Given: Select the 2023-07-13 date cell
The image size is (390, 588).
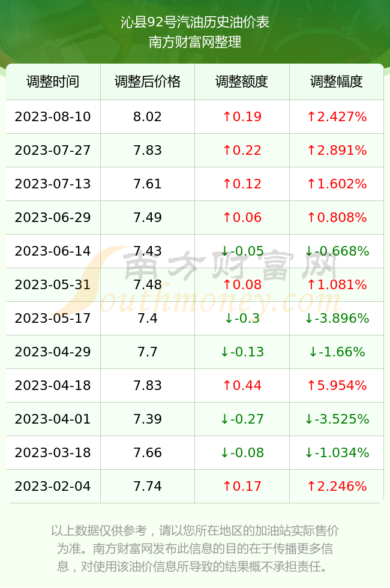Looking at the screenshot, I should pos(53,184).
